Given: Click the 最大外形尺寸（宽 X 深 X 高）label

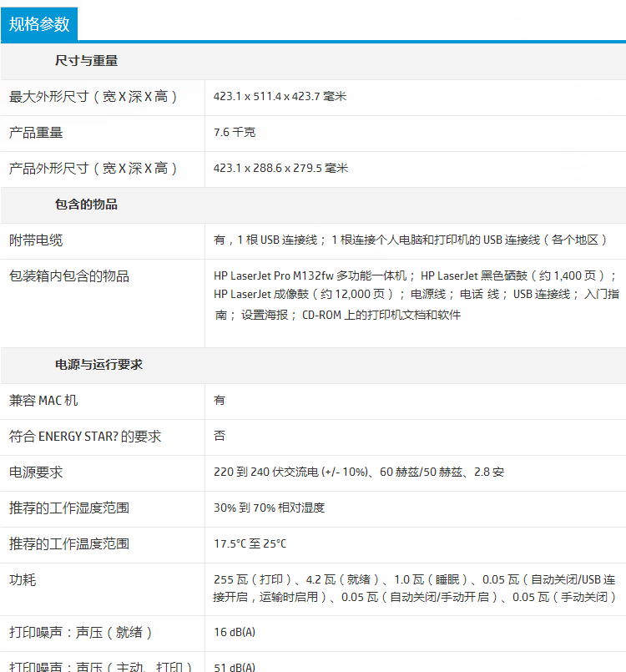Looking at the screenshot, I should click(93, 97).
